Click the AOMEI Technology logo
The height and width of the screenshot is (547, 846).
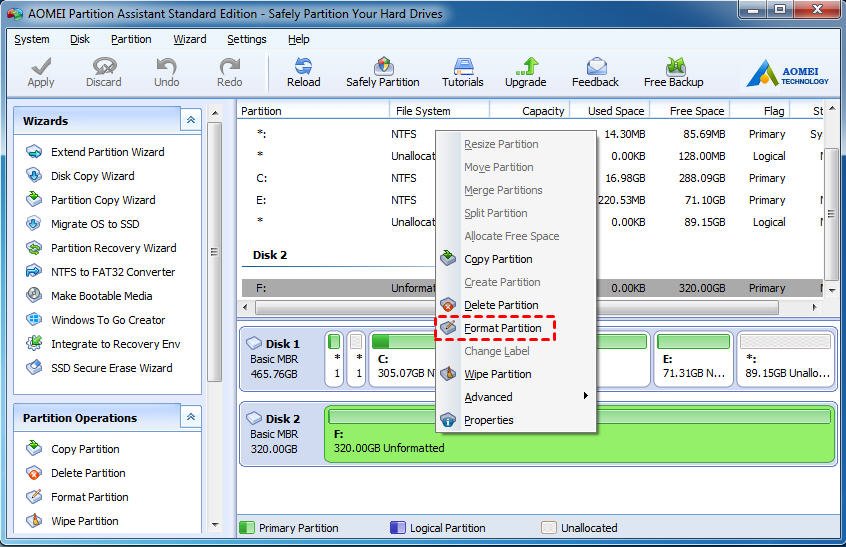tap(788, 74)
